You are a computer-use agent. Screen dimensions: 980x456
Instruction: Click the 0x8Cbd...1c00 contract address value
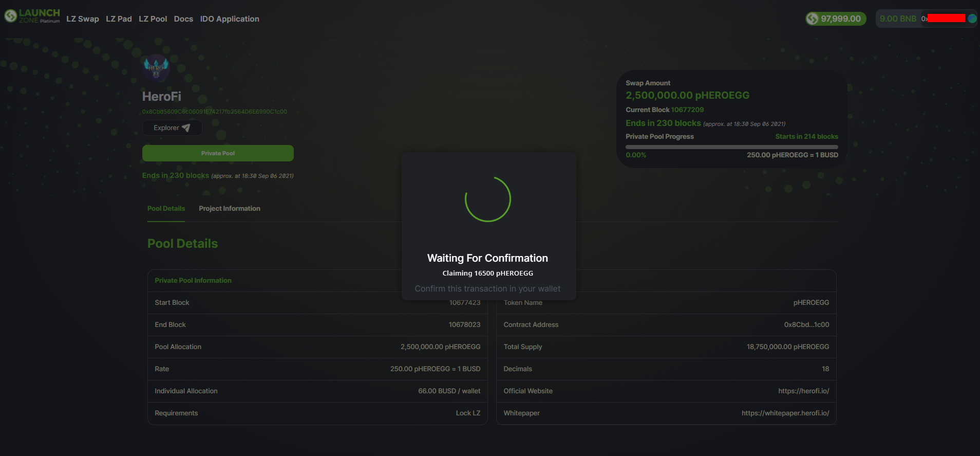click(806, 325)
